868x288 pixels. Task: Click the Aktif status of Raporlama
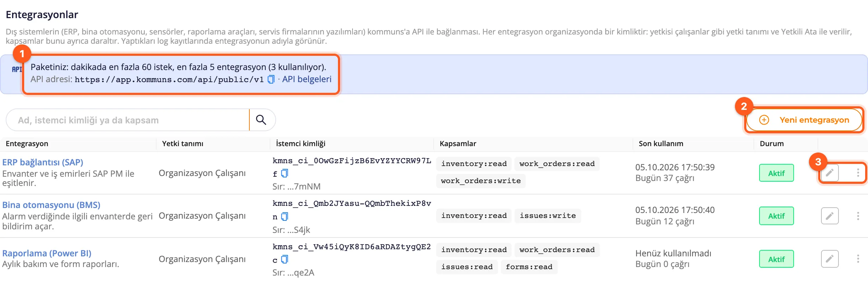[776, 259]
